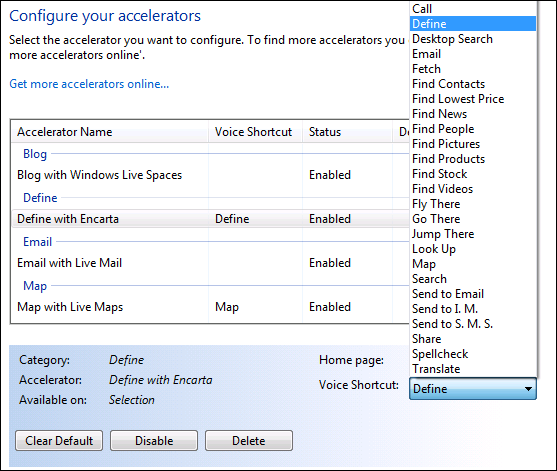Click the Clear Default button
Screen dimensions: 557x471
(x=59, y=441)
